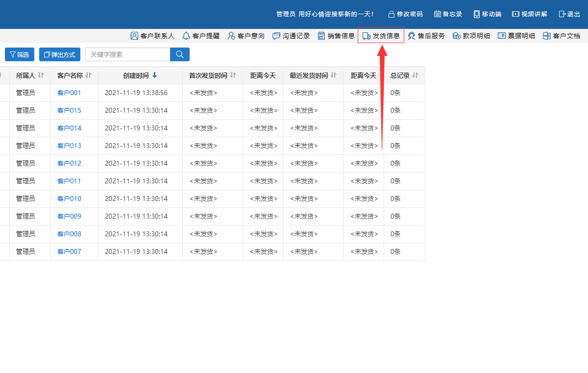Screen dimensions: 588x373
Task: Open customer link 客户010
Action: pyautogui.click(x=69, y=199)
